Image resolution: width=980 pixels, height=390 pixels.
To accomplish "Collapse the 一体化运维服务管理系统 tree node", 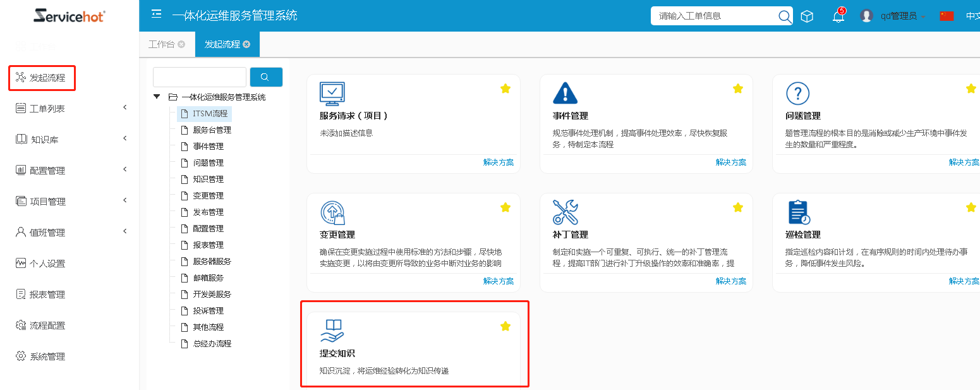I will pyautogui.click(x=155, y=96).
